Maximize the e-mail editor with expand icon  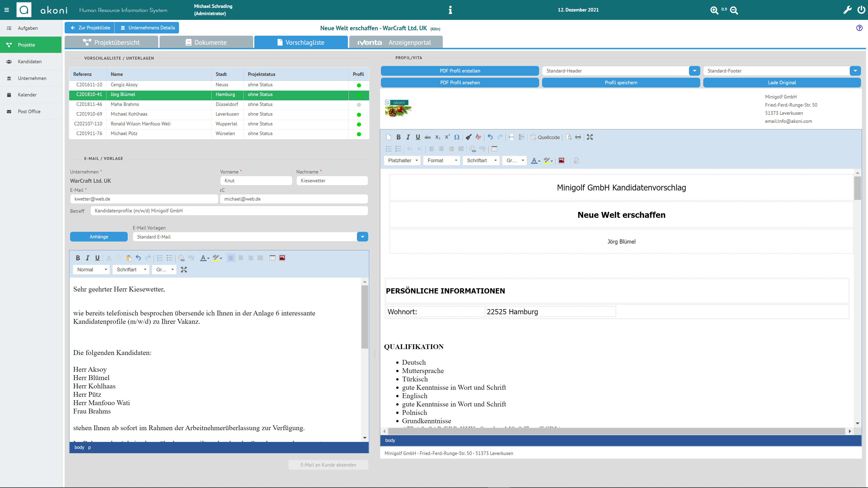tap(184, 270)
